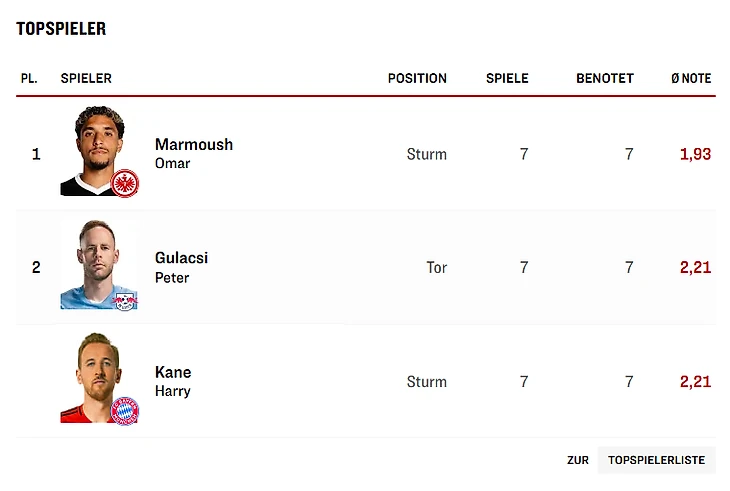Click the Spieler column header
This screenshot has width=730, height=491.
86,78
